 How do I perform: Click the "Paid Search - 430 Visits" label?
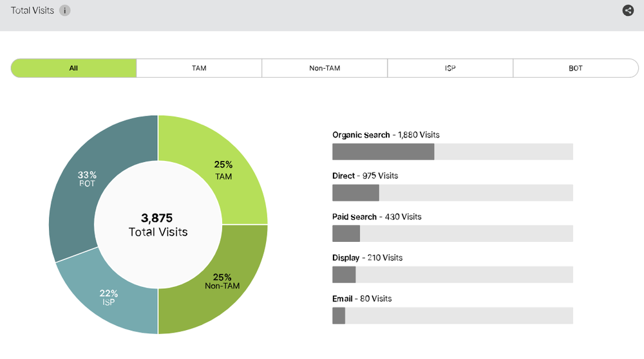click(377, 217)
